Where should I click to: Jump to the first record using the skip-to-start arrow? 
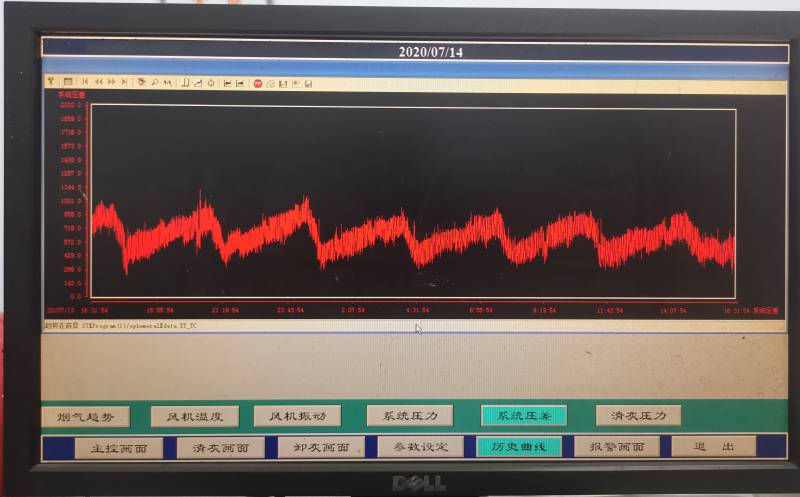[85, 82]
